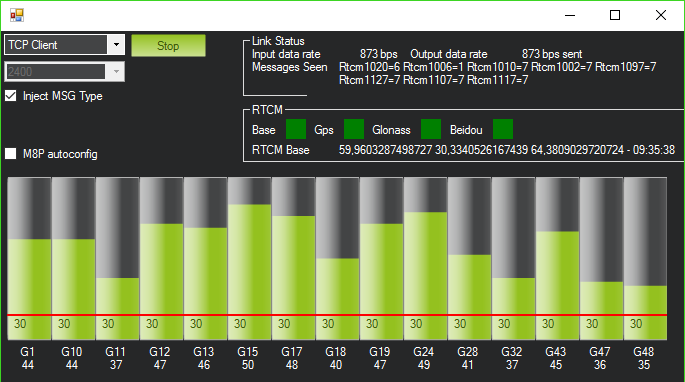
Task: Click the G47 satellite signal bar
Action: click(602, 258)
